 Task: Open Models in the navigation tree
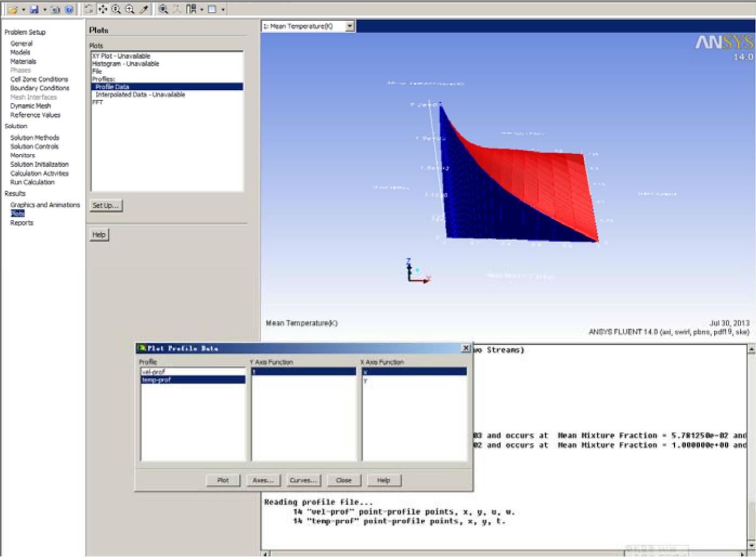pyautogui.click(x=20, y=53)
